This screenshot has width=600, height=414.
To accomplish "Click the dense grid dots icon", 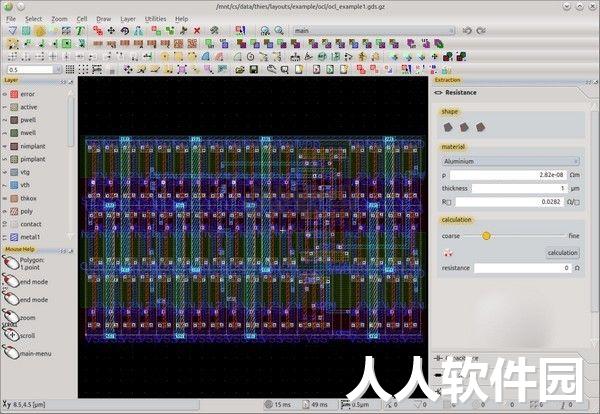I will coord(70,69).
